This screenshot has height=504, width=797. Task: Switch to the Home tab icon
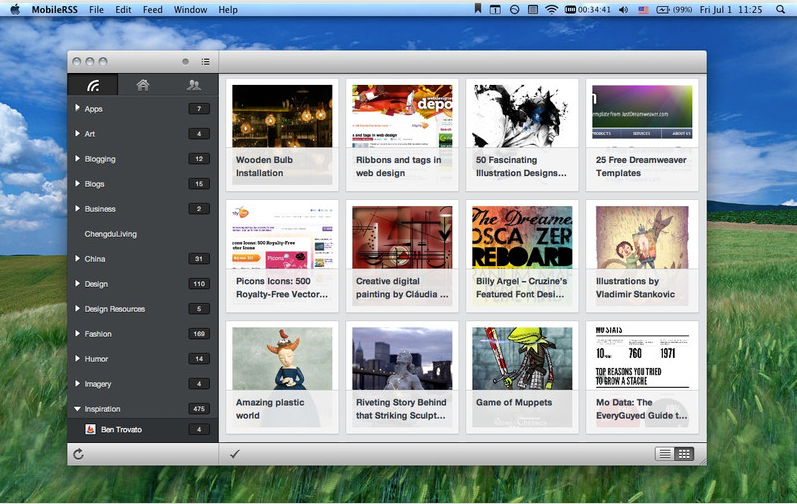click(143, 85)
